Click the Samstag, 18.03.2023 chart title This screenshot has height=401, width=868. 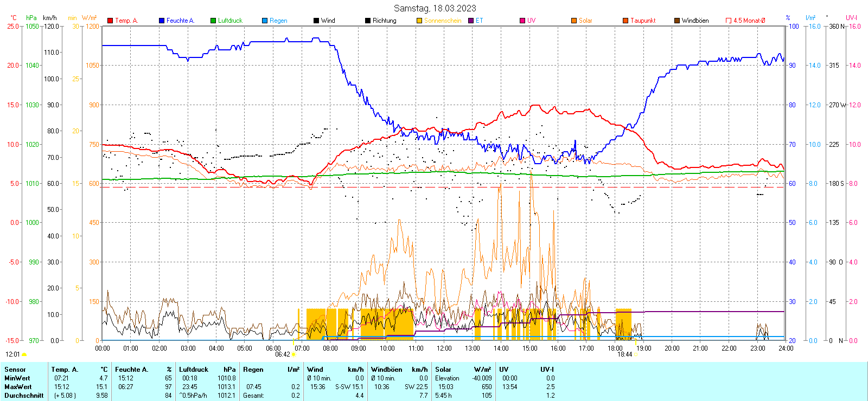tap(435, 8)
